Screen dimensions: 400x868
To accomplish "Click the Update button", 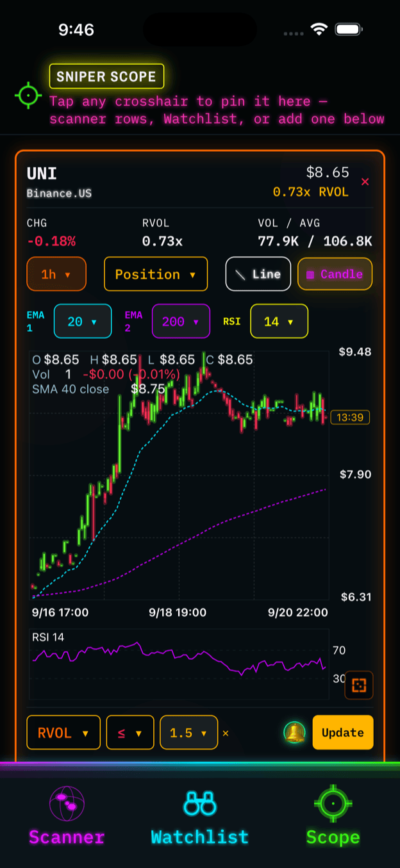I will pyautogui.click(x=343, y=732).
